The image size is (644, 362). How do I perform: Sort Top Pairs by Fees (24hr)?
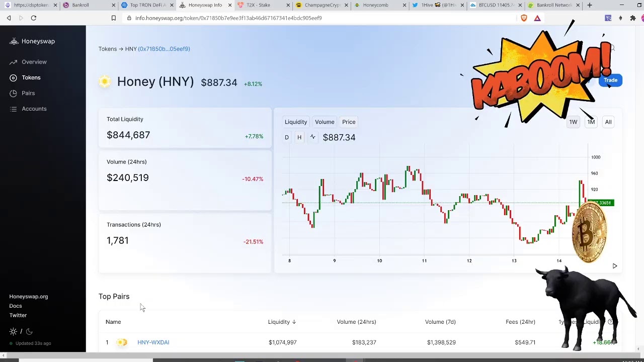pos(520,322)
